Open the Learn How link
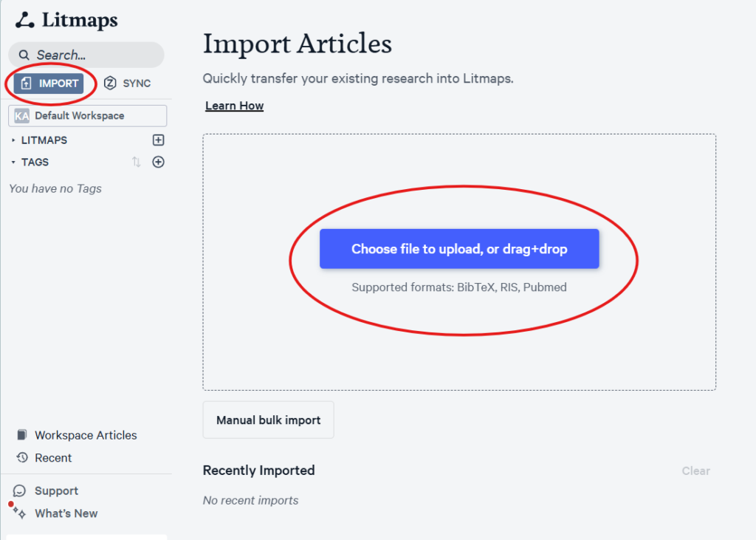 [x=234, y=106]
